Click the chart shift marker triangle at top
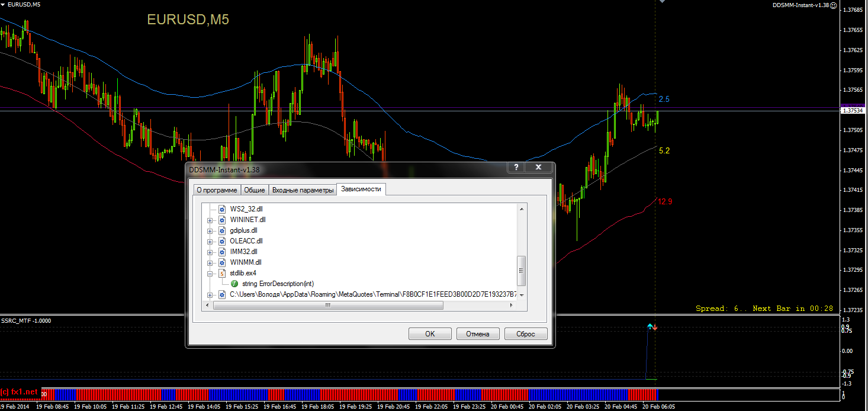The width and height of the screenshot is (868, 411). pyautogui.click(x=662, y=2)
